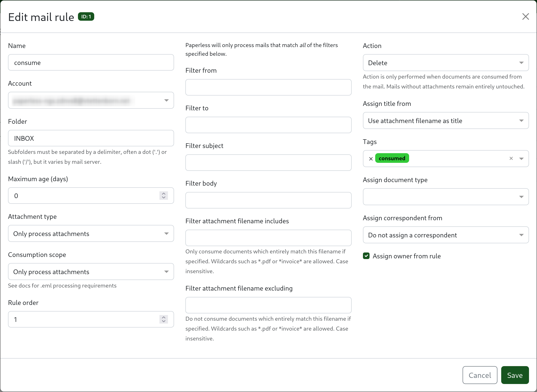Click the Rule order stepper arrows
The image size is (537, 392).
[164, 319]
